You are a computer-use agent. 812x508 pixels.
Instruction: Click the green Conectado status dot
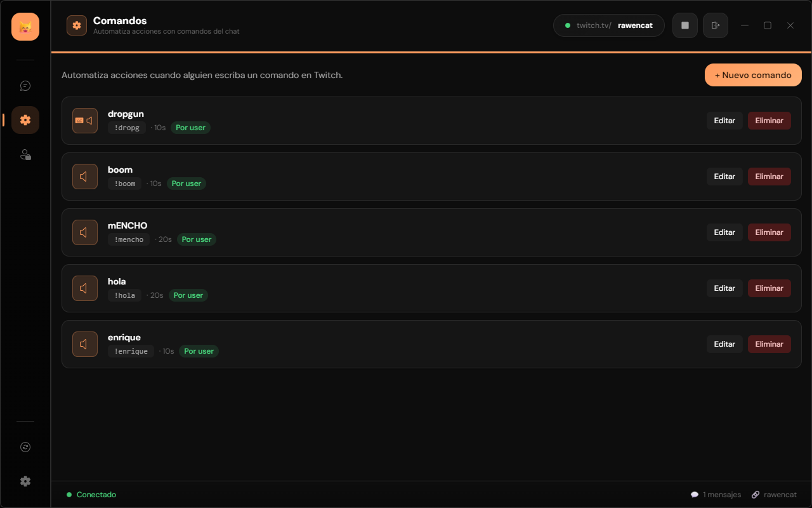[x=69, y=495]
